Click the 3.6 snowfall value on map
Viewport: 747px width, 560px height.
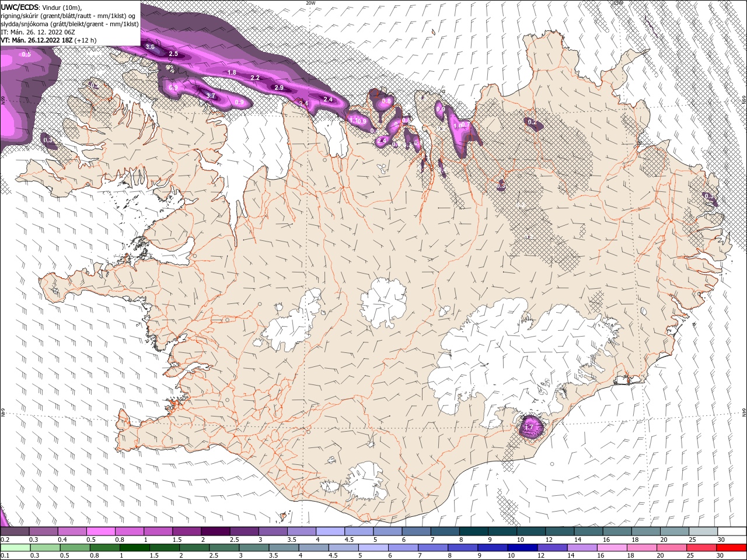click(x=150, y=47)
